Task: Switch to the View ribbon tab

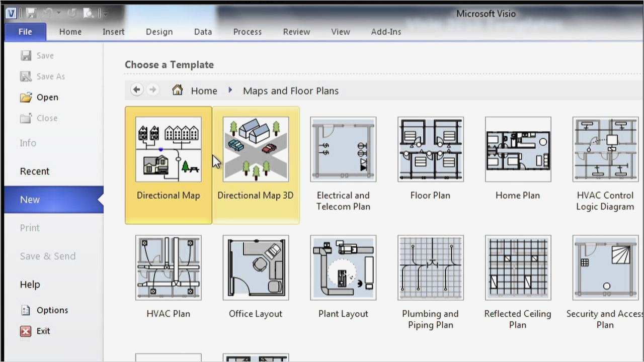Action: tap(341, 32)
